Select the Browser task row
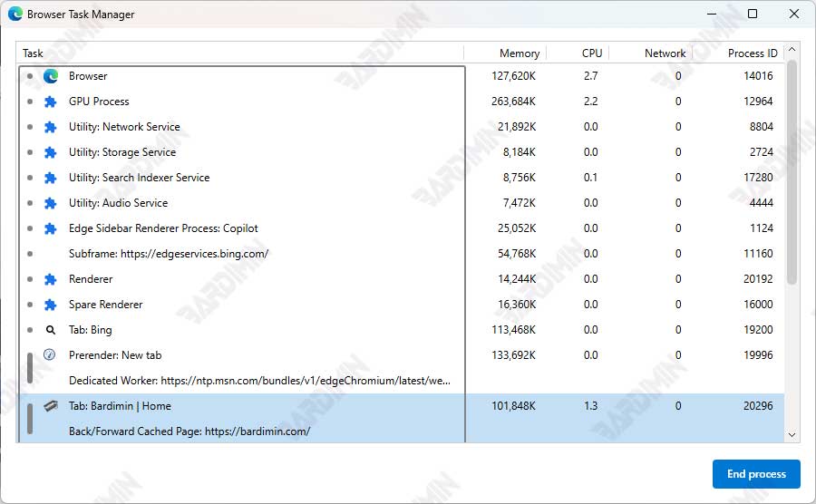The image size is (816, 504). 401,76
